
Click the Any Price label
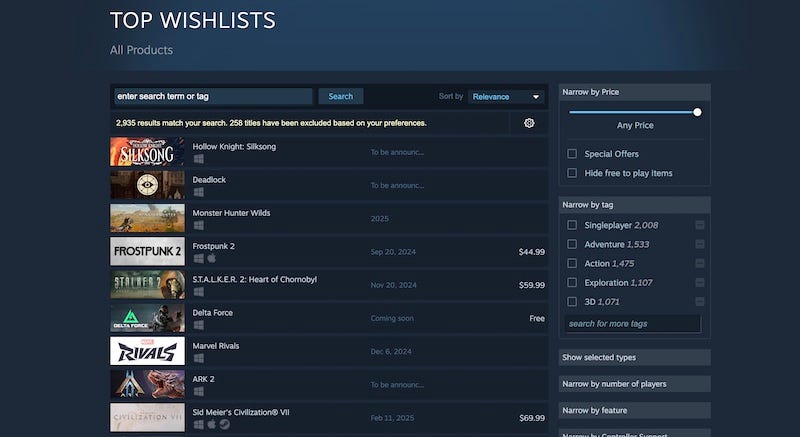click(635, 125)
